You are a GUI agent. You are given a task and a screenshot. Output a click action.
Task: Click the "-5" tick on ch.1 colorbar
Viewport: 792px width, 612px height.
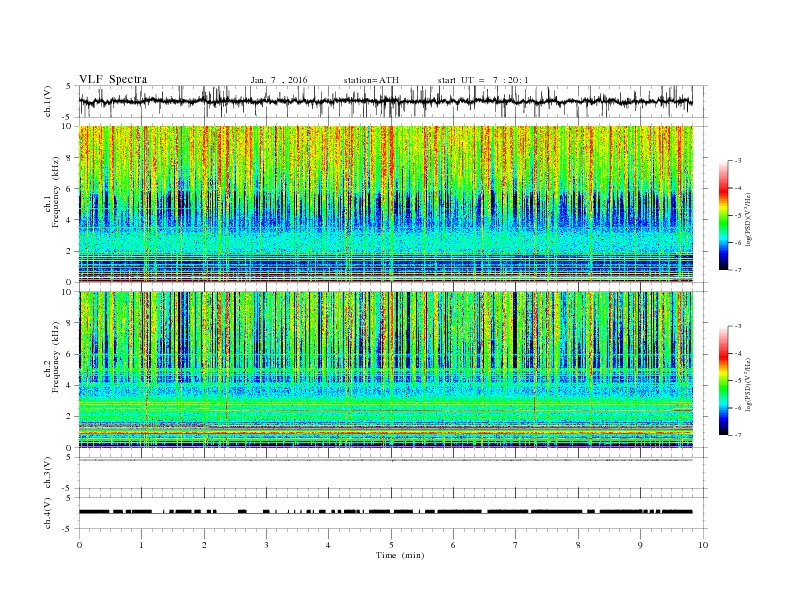[x=737, y=216]
